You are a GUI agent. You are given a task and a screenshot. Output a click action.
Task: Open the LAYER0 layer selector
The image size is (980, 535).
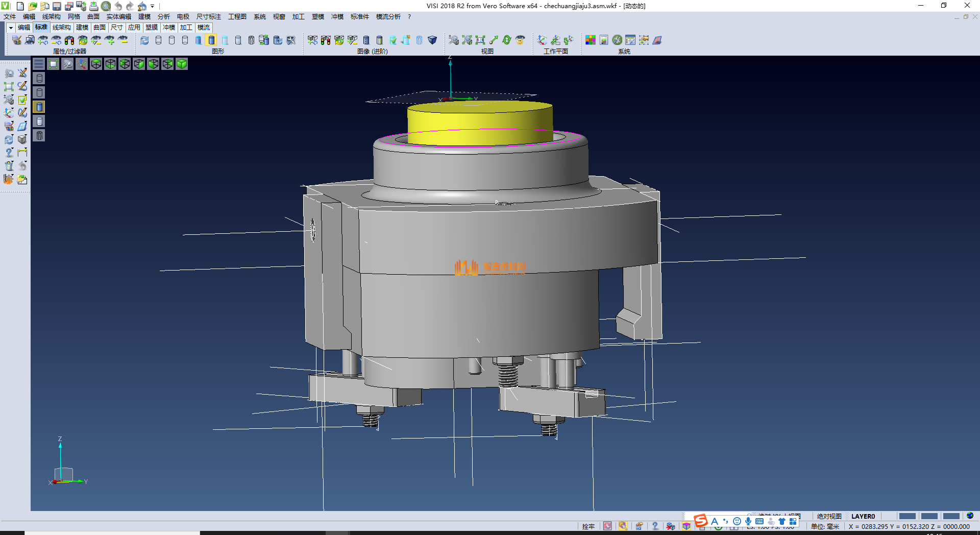863,516
